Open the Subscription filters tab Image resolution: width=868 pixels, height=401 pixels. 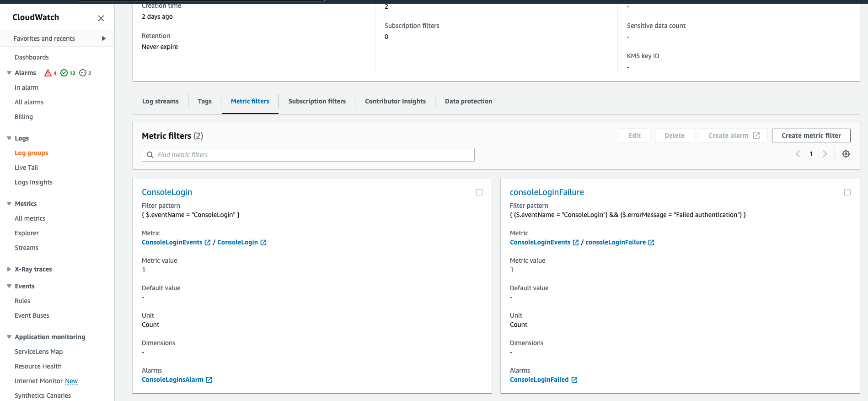(x=317, y=101)
